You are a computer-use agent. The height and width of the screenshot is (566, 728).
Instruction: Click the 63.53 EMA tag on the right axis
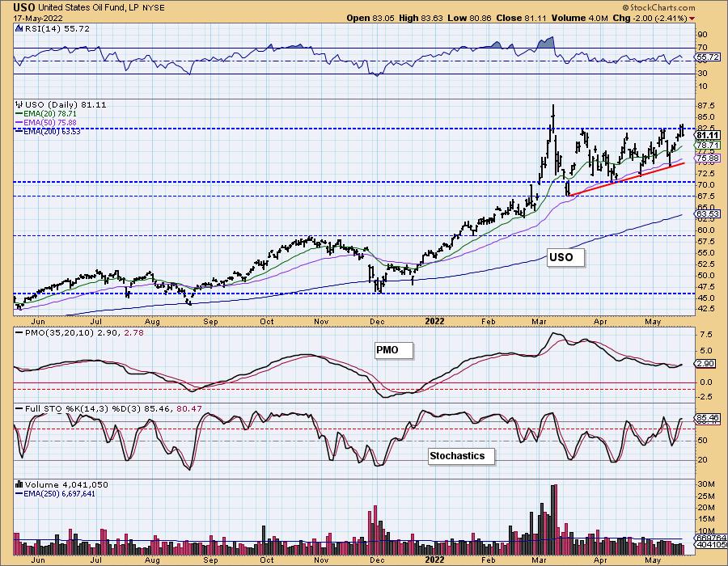(x=709, y=214)
